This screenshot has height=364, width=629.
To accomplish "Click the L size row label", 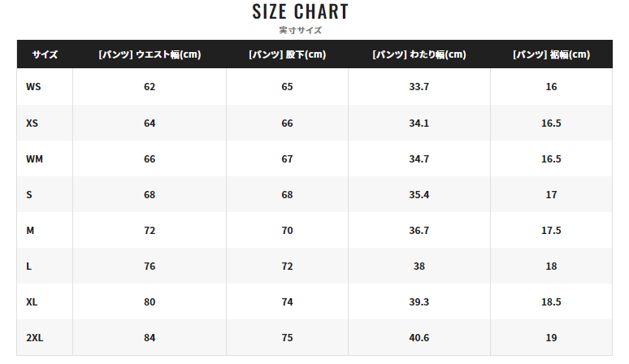I will 29,266.
